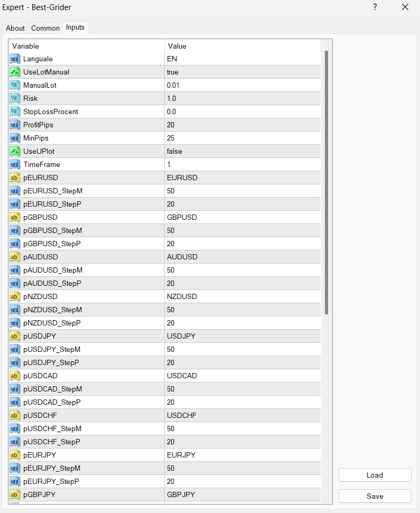Click the double-type icon next to StopLossProcent
The width and height of the screenshot is (420, 513).
coord(15,111)
